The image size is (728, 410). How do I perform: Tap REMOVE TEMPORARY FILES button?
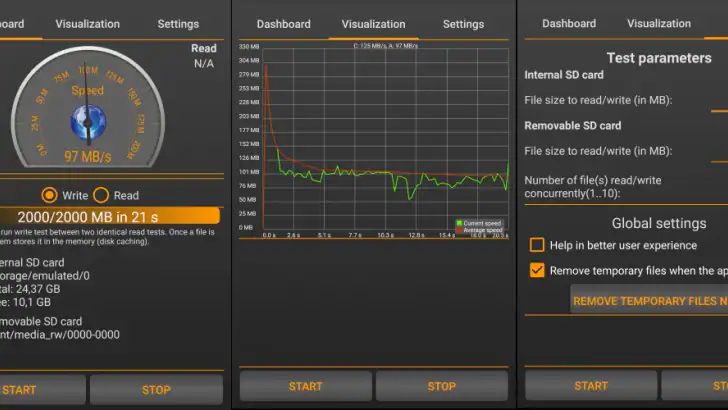(649, 301)
